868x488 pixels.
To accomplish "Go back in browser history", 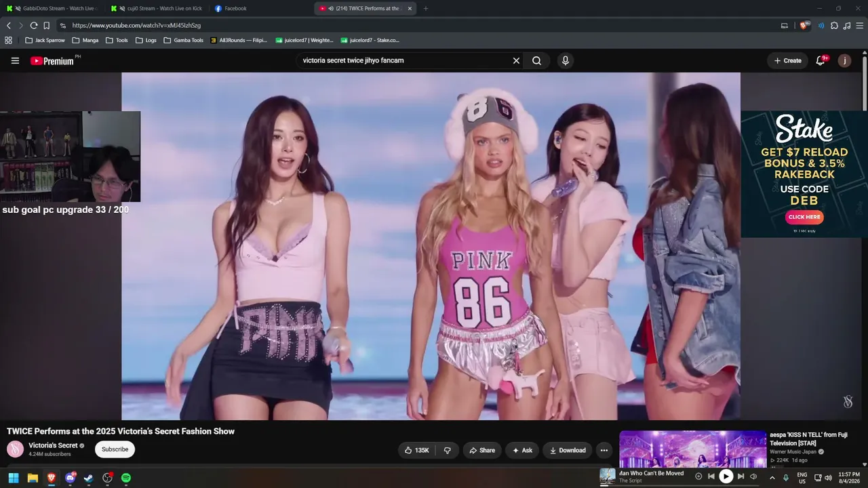I will click(x=9, y=26).
